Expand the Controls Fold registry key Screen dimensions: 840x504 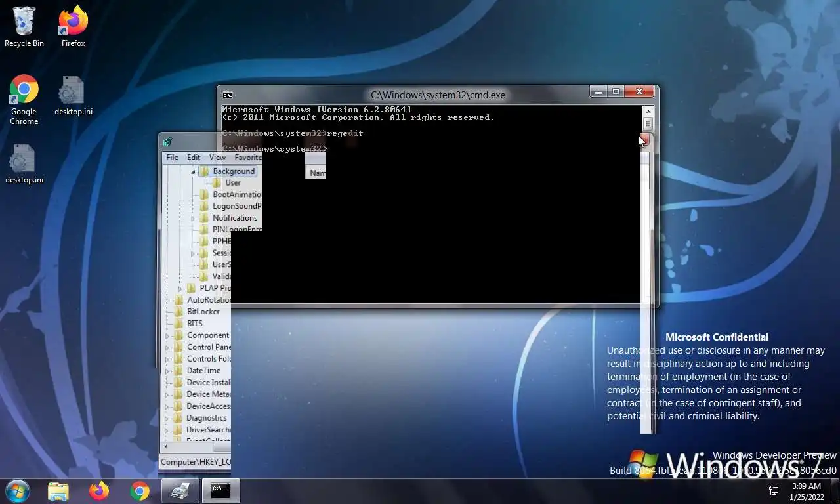(x=167, y=359)
